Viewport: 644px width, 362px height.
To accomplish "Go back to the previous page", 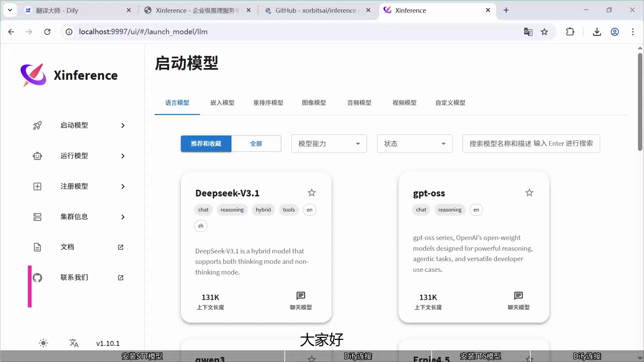I will point(11,32).
